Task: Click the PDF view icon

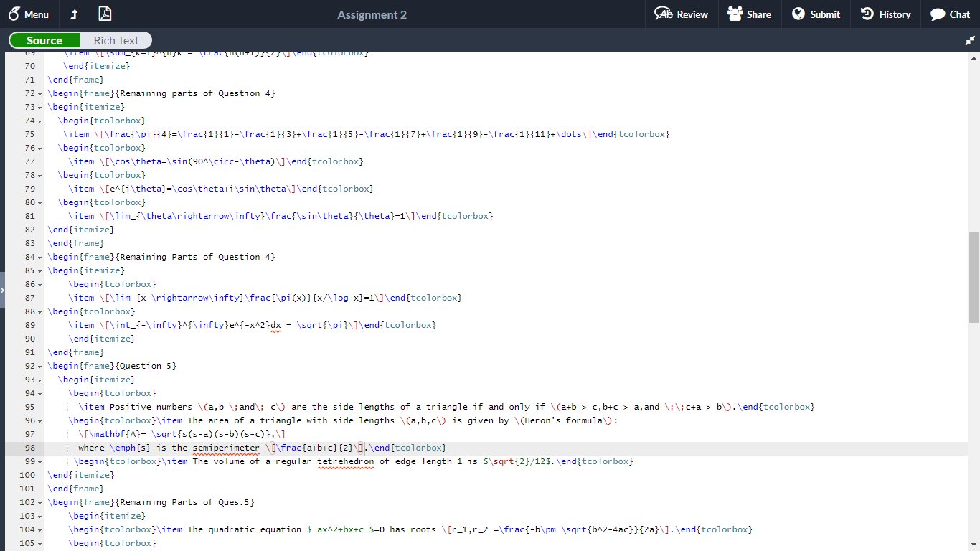Action: tap(105, 14)
